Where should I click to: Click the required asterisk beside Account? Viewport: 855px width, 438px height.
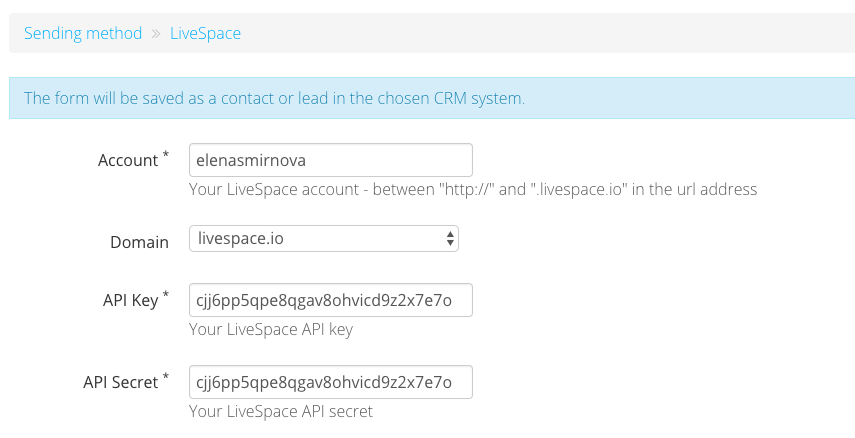166,154
